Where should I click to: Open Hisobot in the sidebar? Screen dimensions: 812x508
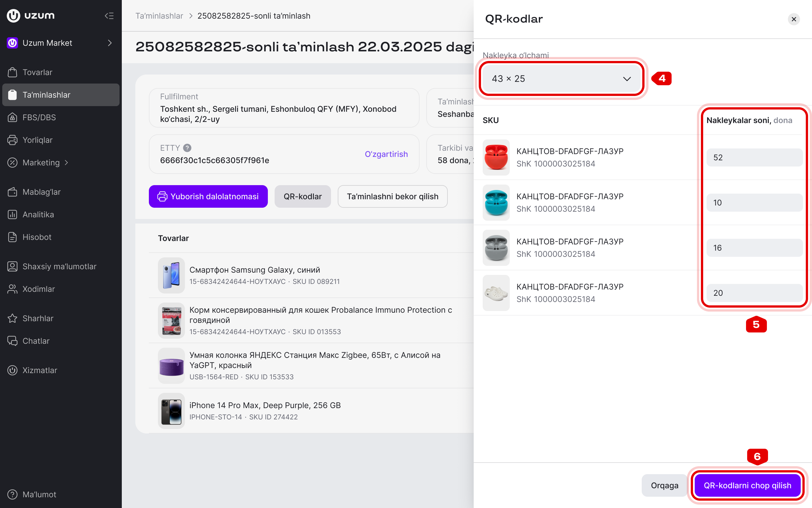coord(61,237)
